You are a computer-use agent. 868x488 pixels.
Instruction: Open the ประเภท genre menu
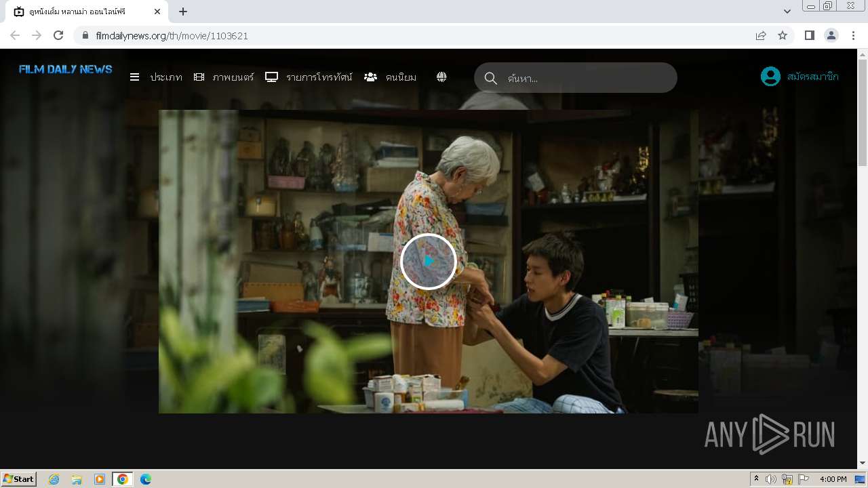click(156, 77)
